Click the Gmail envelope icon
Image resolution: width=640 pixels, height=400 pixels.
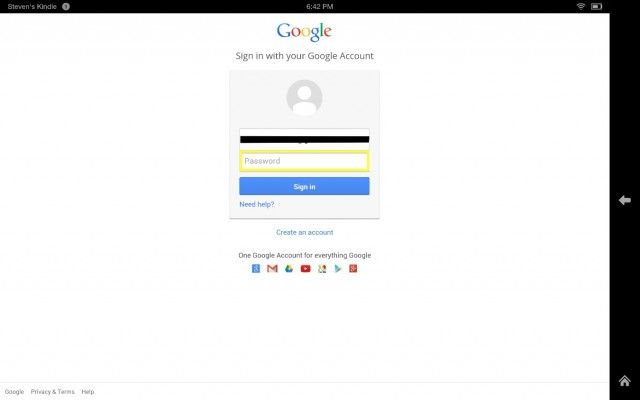coord(272,269)
